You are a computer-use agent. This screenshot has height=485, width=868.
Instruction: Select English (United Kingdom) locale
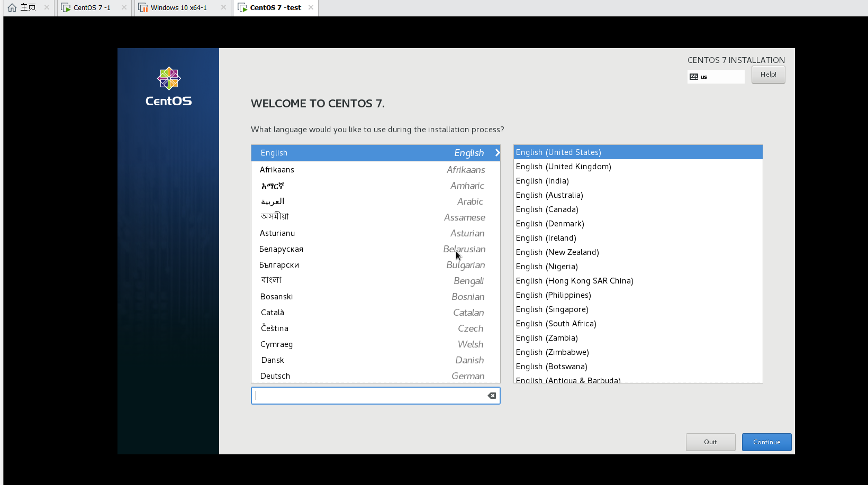click(638, 167)
